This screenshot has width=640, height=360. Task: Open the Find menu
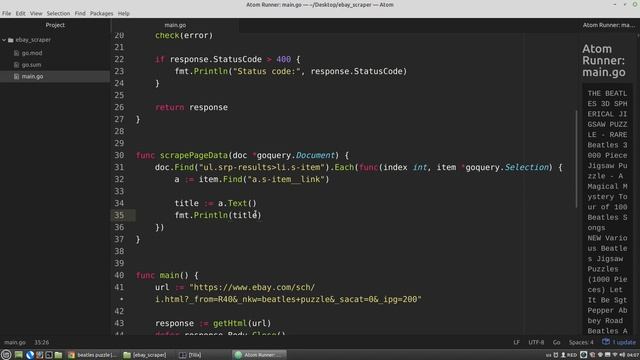click(x=80, y=13)
